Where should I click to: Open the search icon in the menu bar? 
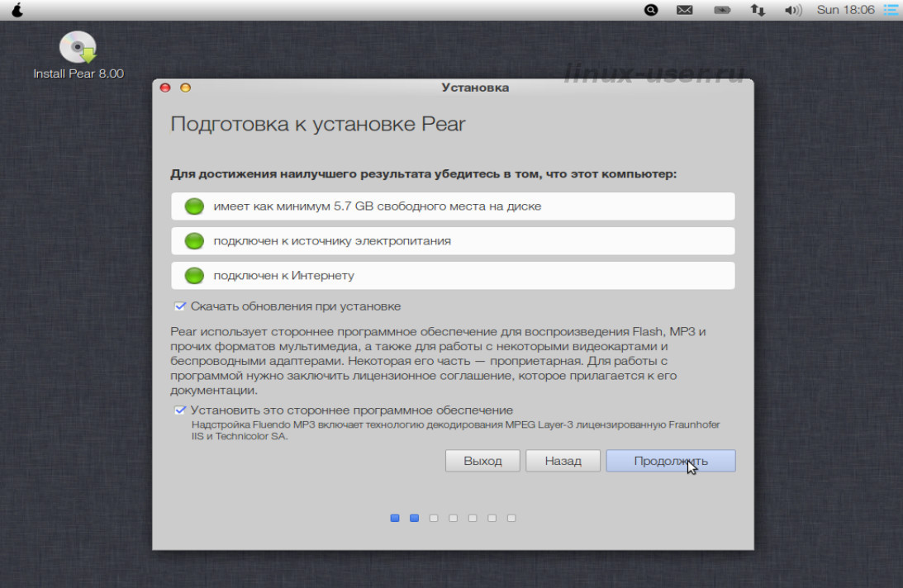[651, 10]
